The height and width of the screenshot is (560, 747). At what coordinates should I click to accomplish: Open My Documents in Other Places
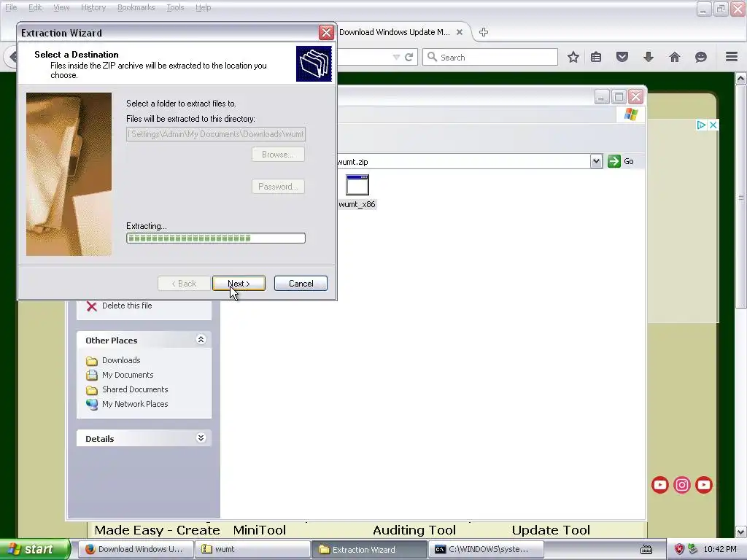coord(128,375)
